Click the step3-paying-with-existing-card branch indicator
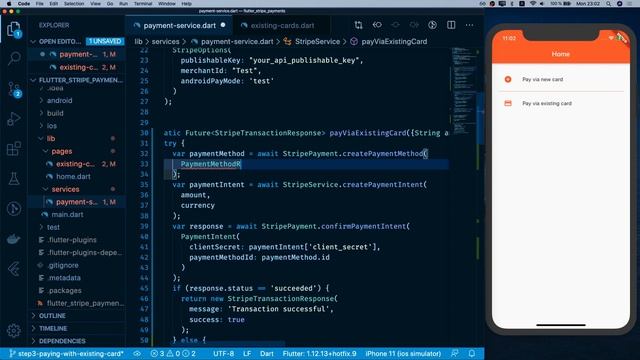Screen dimensions: 640x360 (66, 353)
